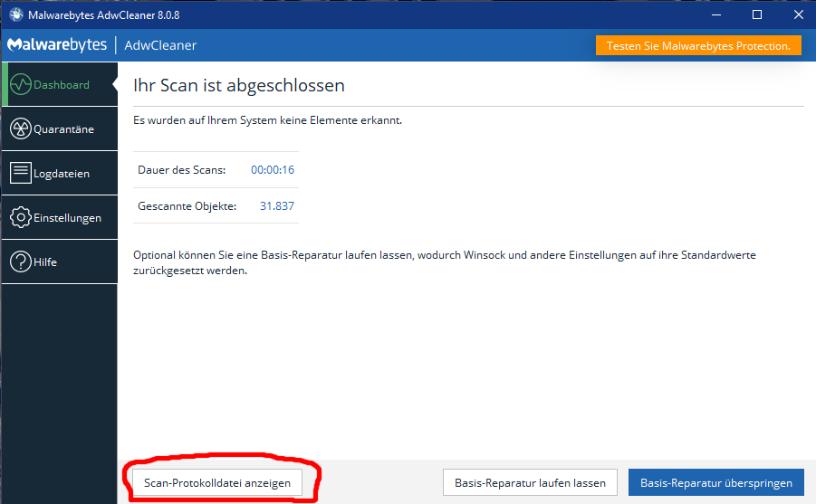Close the AdwCleaner window
Image resolution: width=816 pixels, height=504 pixels.
click(x=797, y=14)
